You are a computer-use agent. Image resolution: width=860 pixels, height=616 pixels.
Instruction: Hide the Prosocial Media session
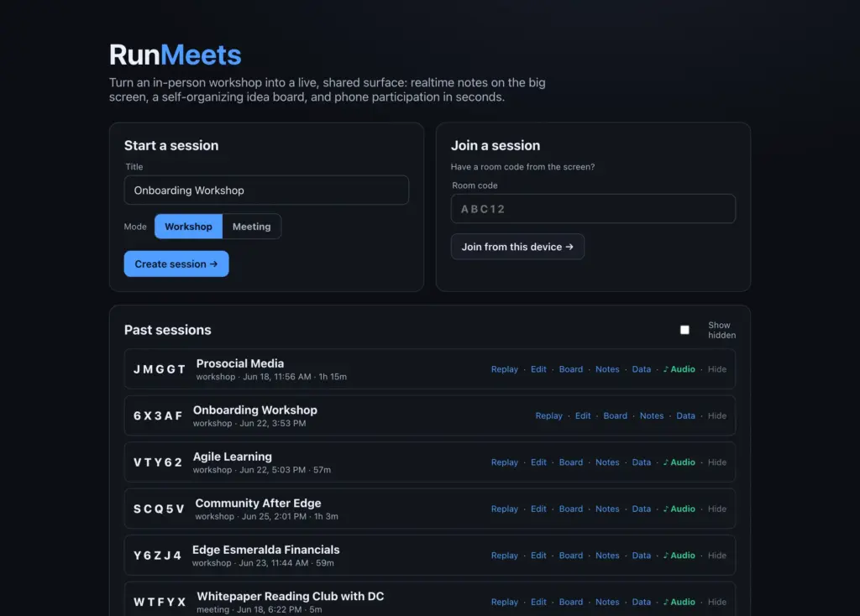pyautogui.click(x=717, y=369)
